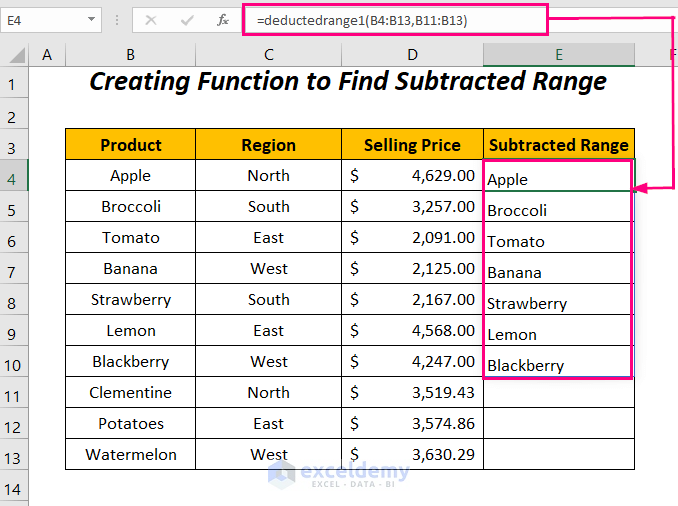Select column C header
The image size is (678, 506).
click(269, 55)
